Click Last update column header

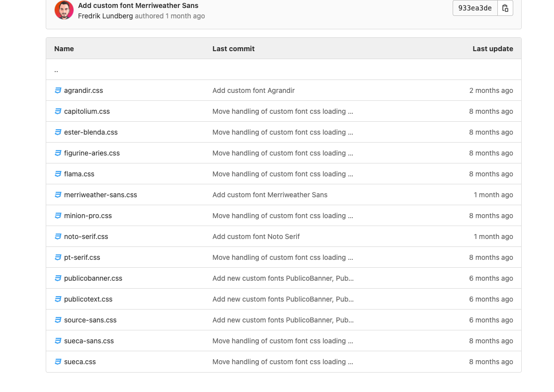point(493,49)
